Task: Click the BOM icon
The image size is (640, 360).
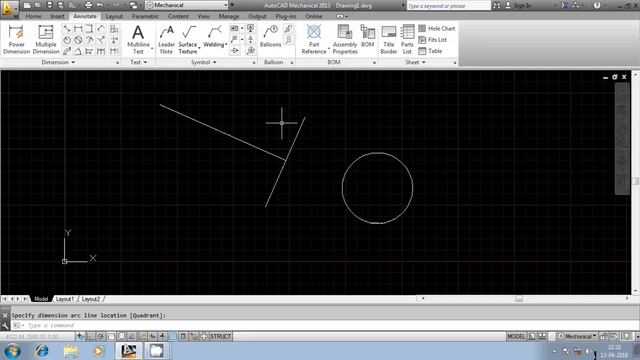Action: click(368, 36)
